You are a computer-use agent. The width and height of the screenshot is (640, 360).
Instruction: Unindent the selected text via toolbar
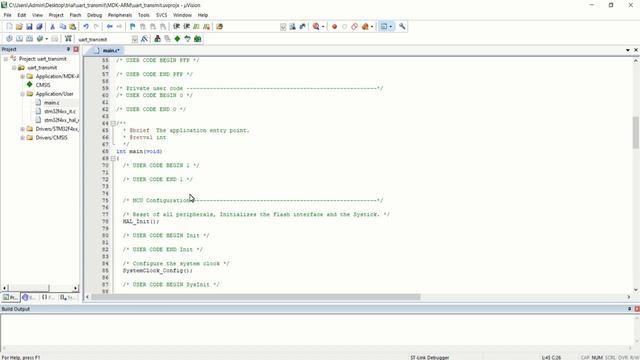[x=187, y=27]
